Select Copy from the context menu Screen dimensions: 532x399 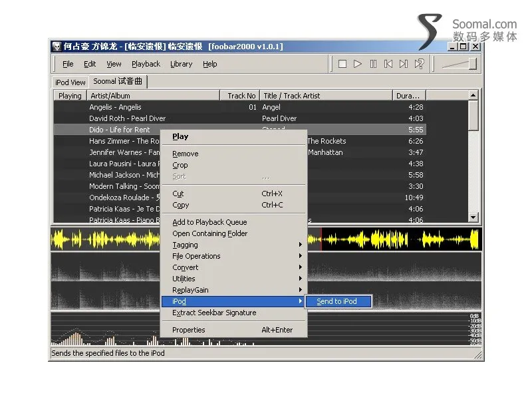234,205
